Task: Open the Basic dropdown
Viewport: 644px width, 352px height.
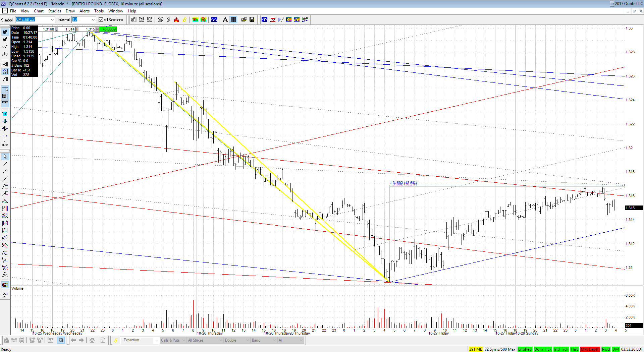Action: coord(264,340)
